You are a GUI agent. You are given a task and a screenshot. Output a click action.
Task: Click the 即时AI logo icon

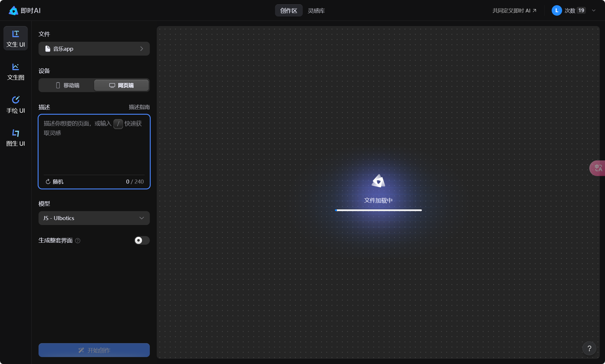click(13, 11)
